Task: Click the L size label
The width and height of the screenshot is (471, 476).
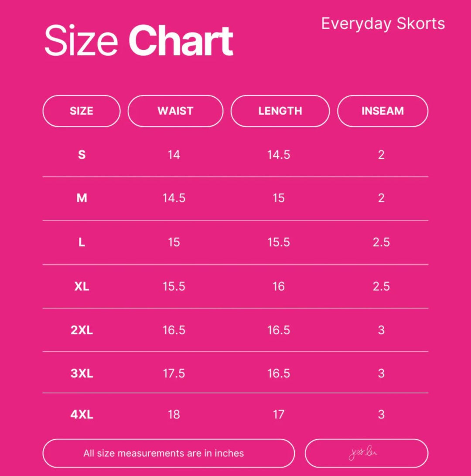Action: click(82, 242)
